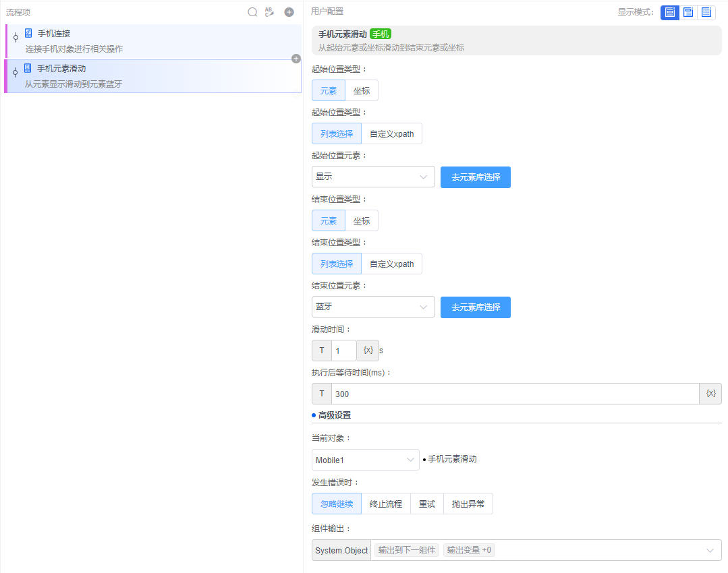
Task: Switch to 自定义xpath for the start position
Action: [391, 133]
